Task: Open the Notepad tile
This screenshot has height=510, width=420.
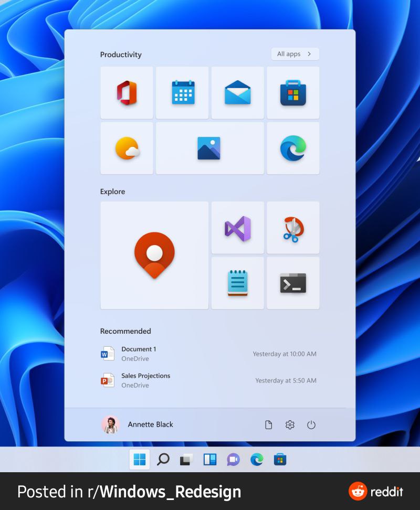Action: click(237, 283)
